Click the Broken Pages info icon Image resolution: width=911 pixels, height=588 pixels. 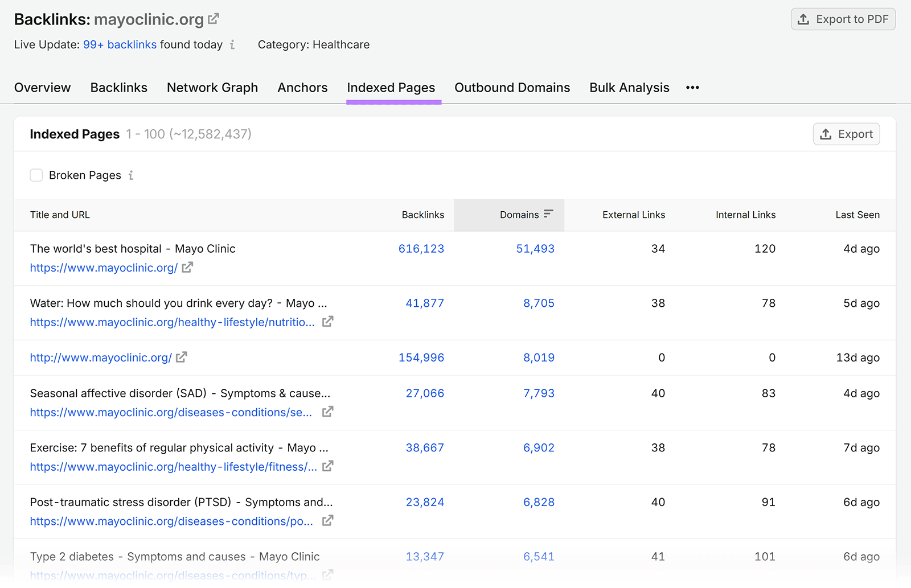coord(131,175)
